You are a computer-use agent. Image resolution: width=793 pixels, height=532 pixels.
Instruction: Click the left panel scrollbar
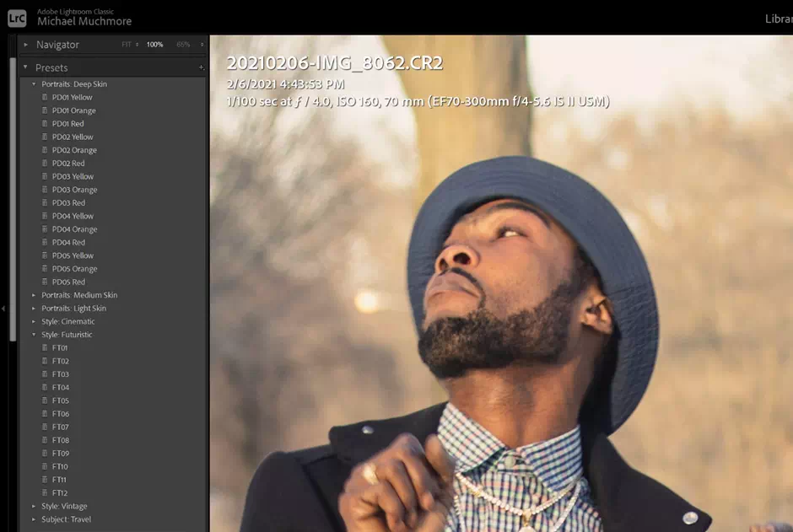tap(13, 200)
